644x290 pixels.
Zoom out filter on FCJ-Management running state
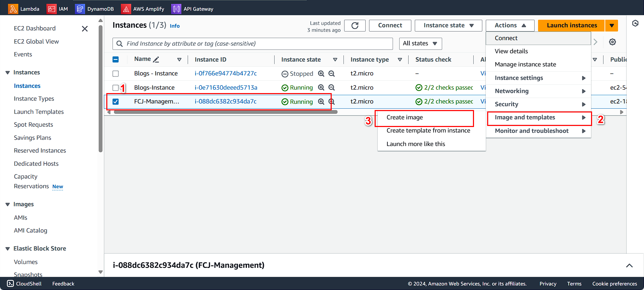[332, 102]
